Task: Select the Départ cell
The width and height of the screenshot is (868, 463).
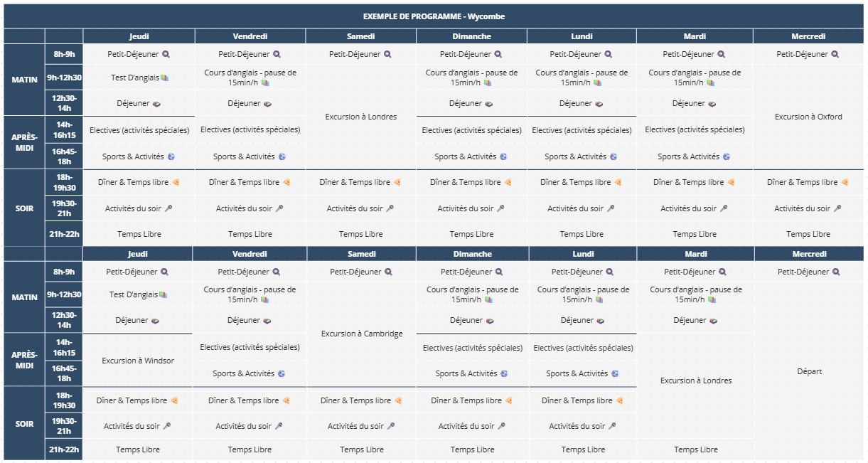Action: [x=809, y=371]
